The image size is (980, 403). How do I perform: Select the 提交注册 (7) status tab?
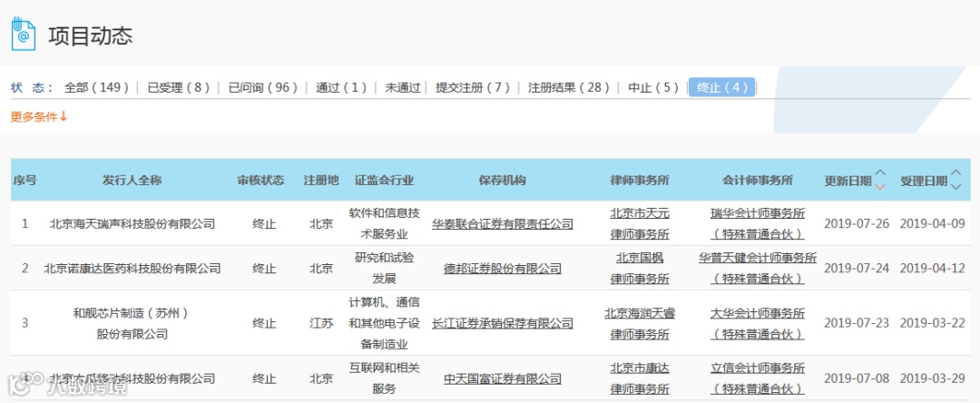point(473,87)
